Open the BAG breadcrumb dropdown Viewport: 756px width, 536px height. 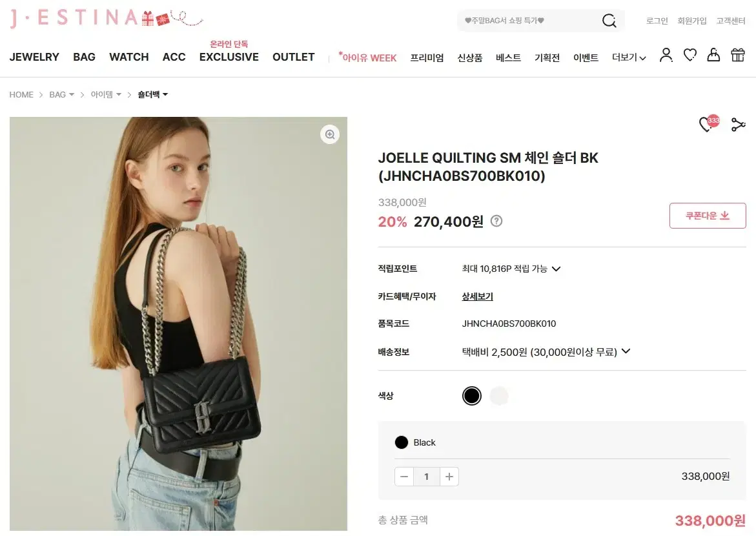(62, 94)
